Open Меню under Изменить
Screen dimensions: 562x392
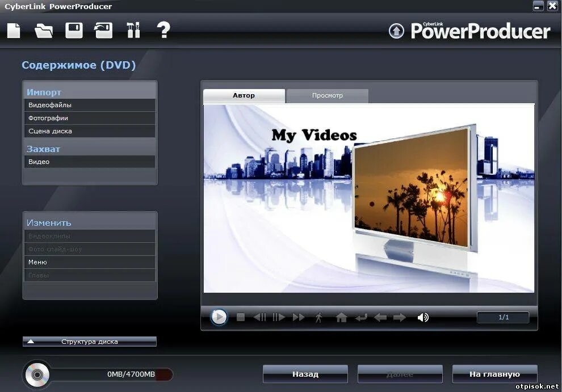pyautogui.click(x=90, y=262)
